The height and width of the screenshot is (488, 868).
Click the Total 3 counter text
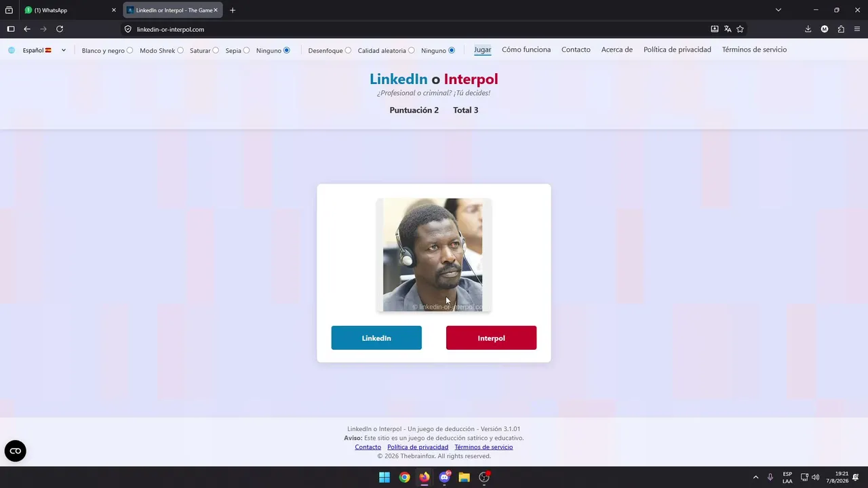tap(466, 110)
